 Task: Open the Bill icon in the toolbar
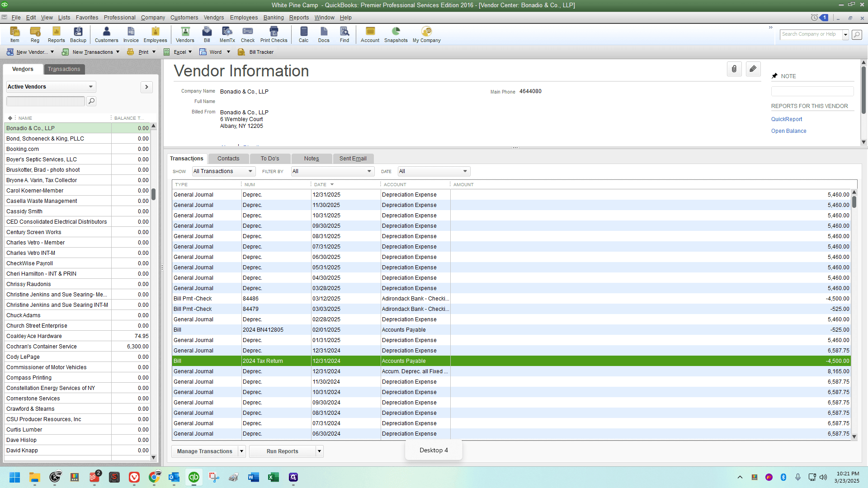[x=207, y=34]
